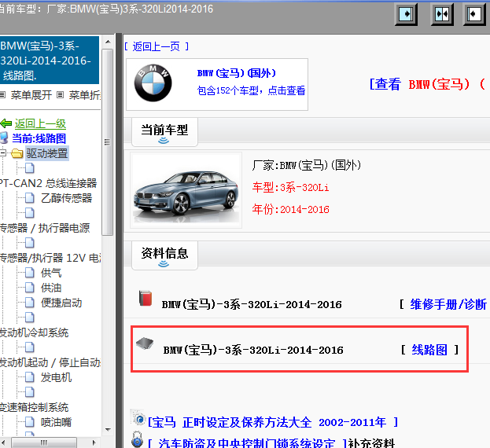Image resolution: width=490 pixels, height=448 pixels.
Task: Select 发动机冷却系统 tree item
Action: 35,332
